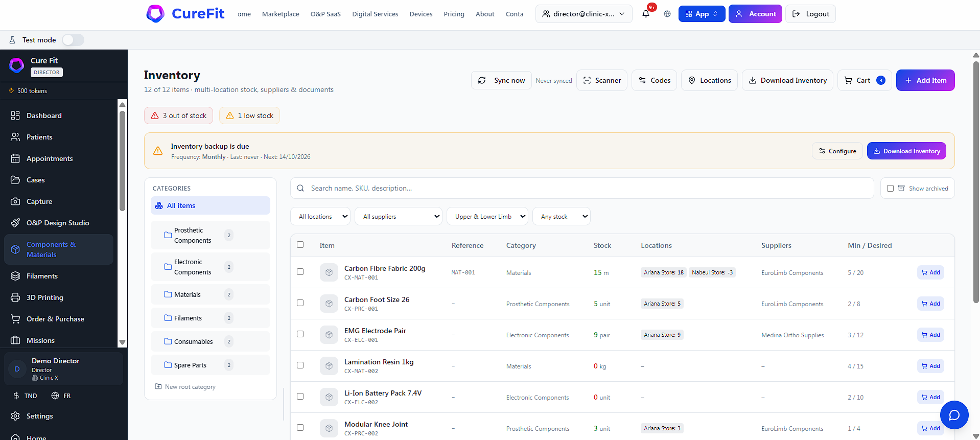Click the CureFit logo
Viewport: 980px width, 440px height.
pyautogui.click(x=185, y=14)
